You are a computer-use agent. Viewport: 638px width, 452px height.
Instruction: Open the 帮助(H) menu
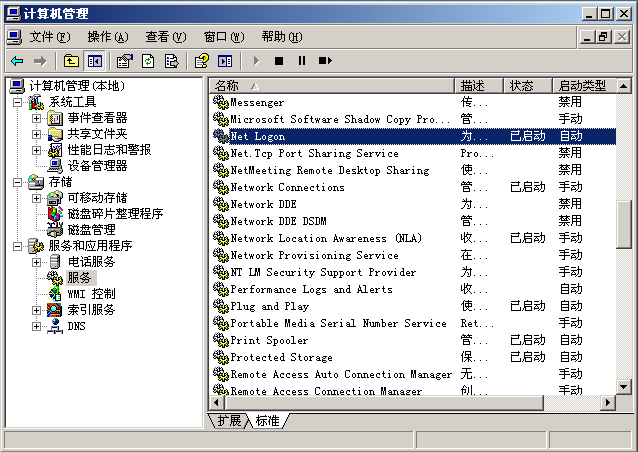(x=282, y=37)
